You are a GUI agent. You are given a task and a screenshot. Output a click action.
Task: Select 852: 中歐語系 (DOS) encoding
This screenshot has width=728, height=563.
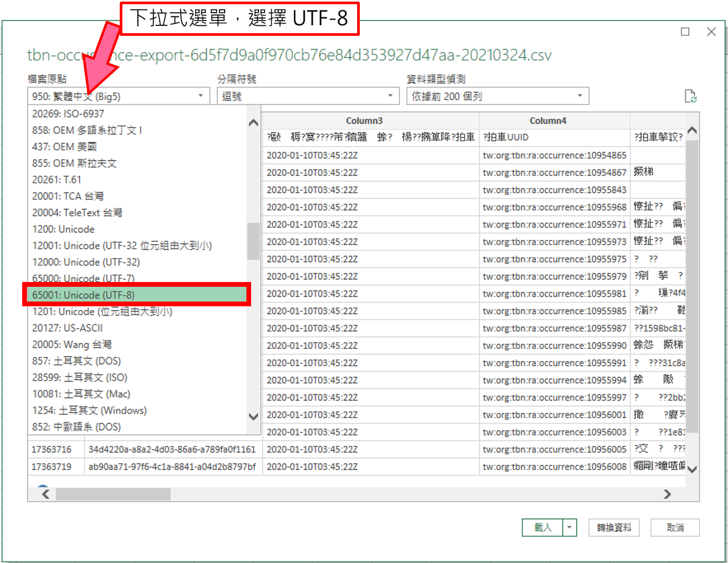(x=79, y=426)
